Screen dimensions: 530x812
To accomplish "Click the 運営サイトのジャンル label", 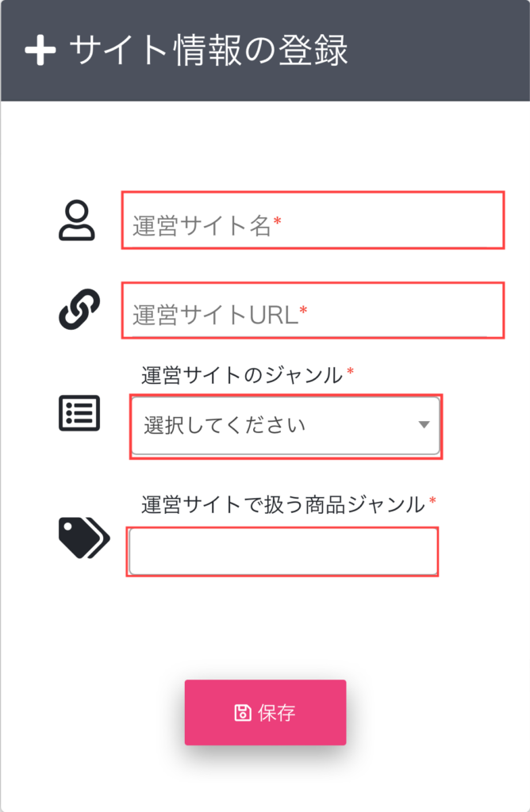I will (x=242, y=375).
